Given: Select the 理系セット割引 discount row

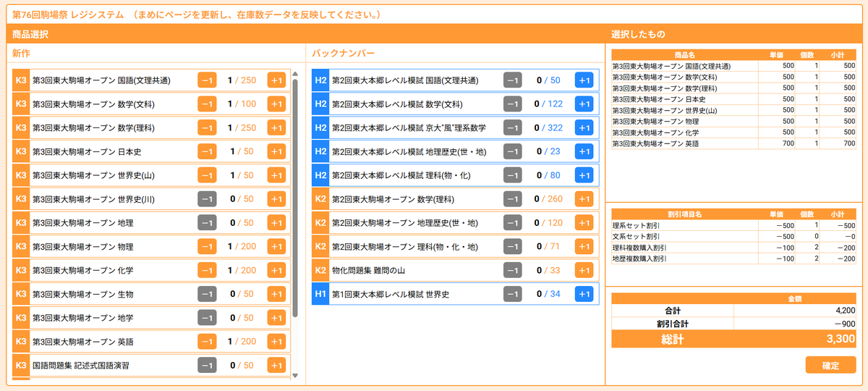Looking at the screenshot, I should 735,225.
